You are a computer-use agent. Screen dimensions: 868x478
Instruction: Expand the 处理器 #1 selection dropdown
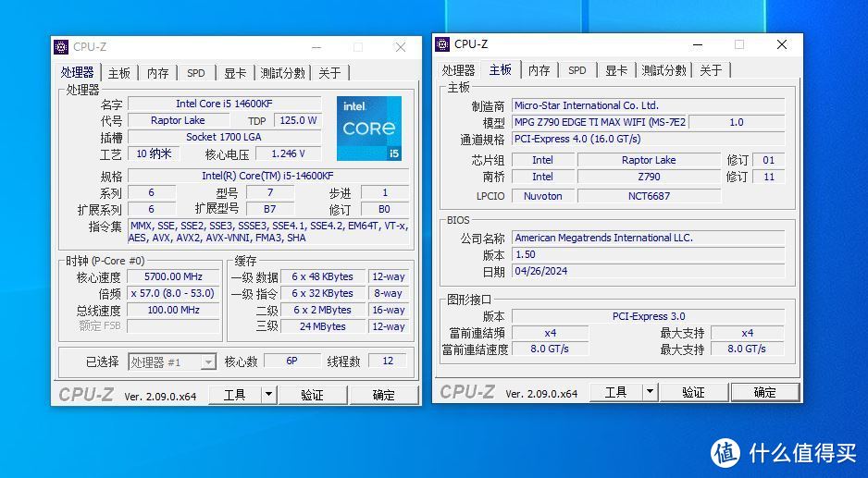(209, 362)
